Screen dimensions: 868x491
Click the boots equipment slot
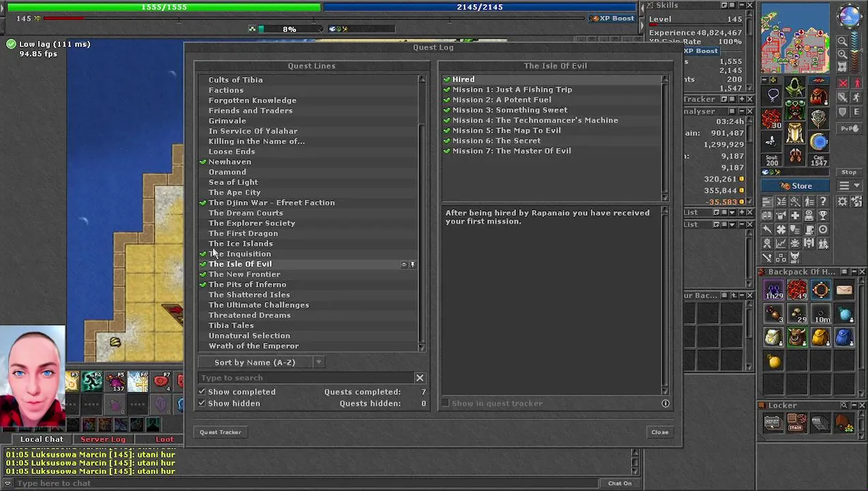pos(795,155)
